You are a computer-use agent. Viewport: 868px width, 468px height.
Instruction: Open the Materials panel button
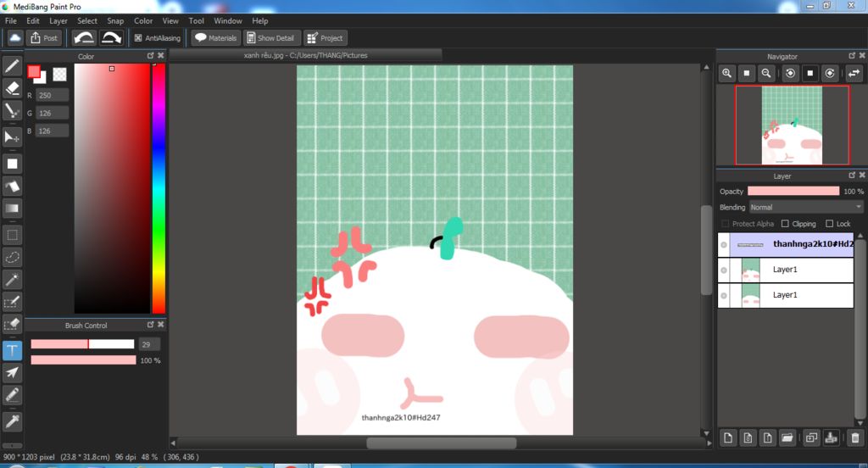click(x=216, y=37)
